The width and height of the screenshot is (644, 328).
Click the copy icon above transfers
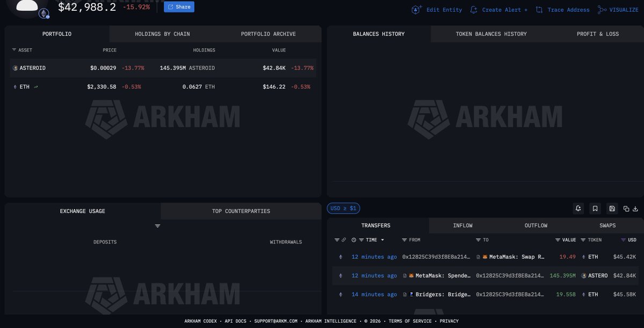click(x=626, y=208)
